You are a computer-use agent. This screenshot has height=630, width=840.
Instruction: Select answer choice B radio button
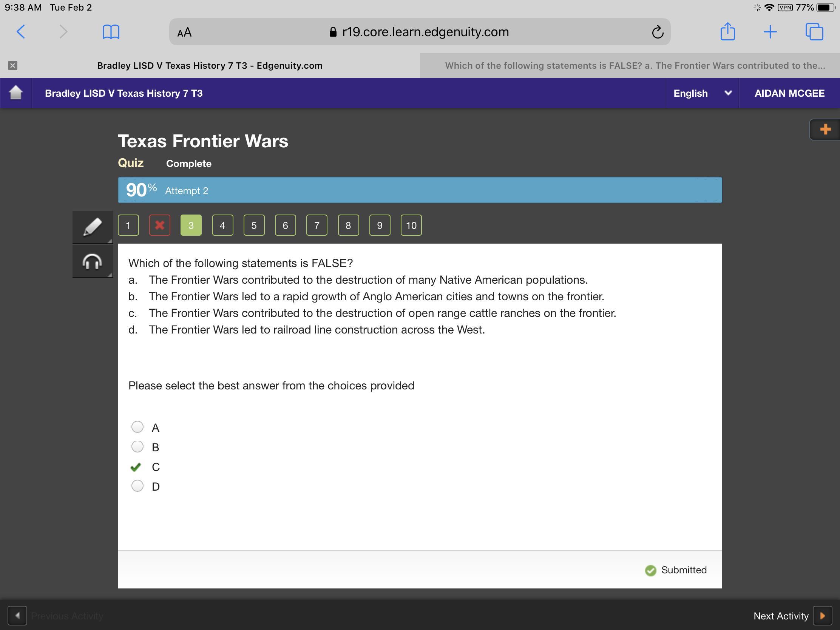[x=137, y=446]
